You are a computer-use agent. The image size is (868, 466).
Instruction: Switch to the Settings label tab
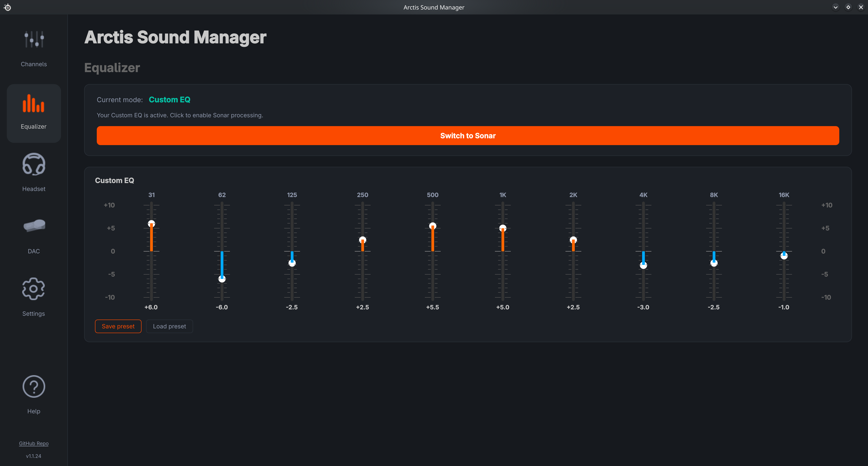click(34, 313)
